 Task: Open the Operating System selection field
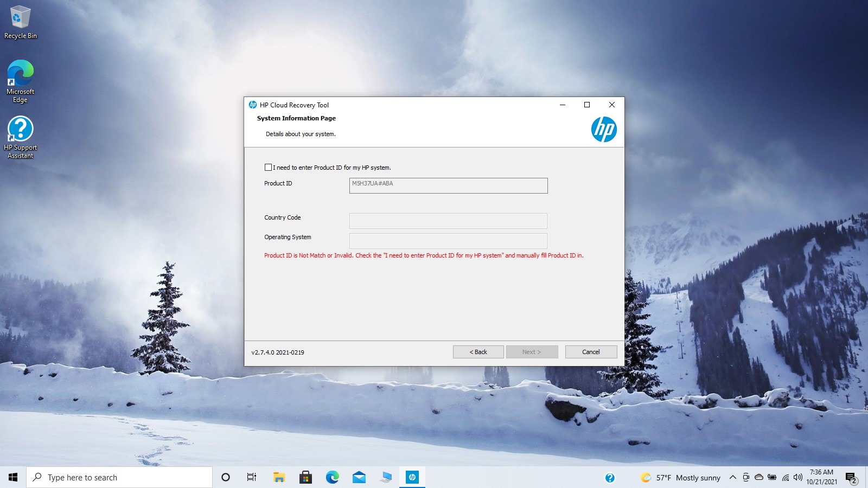pos(448,240)
